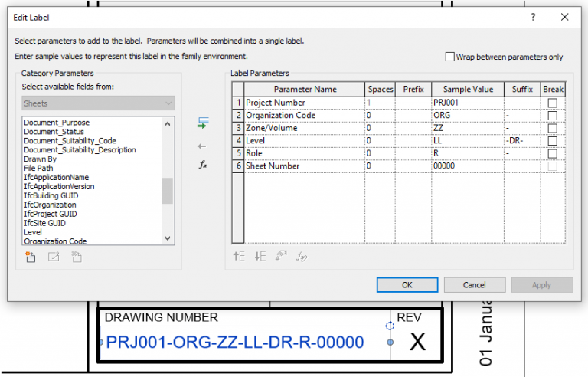This screenshot has width=588, height=377.
Task: Enable Wrap between parameters only
Action: click(449, 57)
